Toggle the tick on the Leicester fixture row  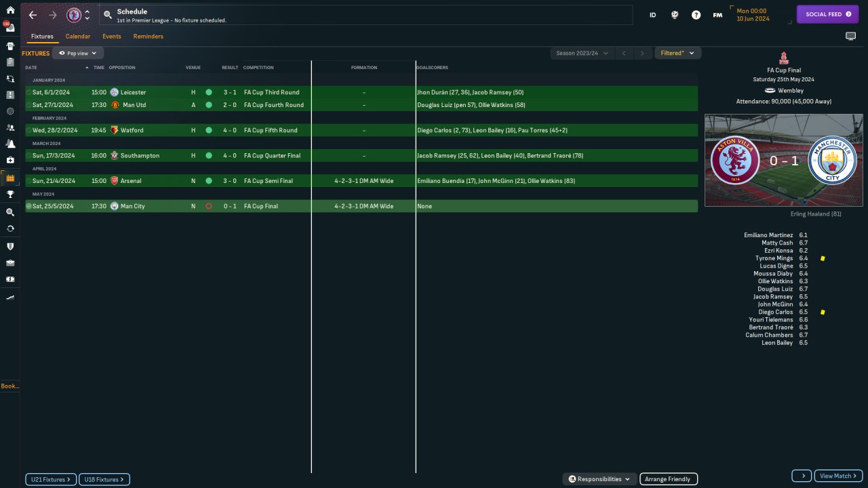coord(28,92)
